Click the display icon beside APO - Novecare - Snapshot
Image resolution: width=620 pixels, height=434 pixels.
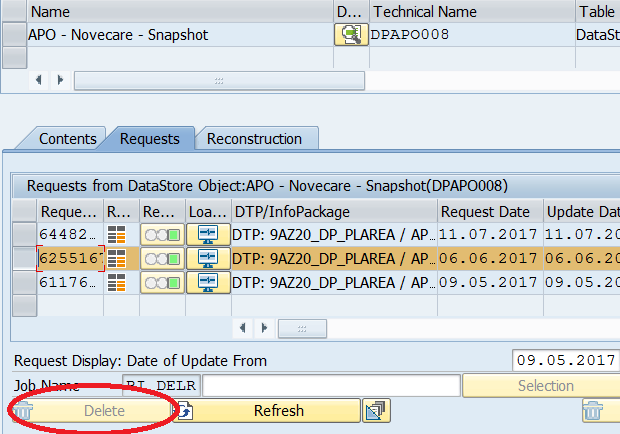(350, 34)
